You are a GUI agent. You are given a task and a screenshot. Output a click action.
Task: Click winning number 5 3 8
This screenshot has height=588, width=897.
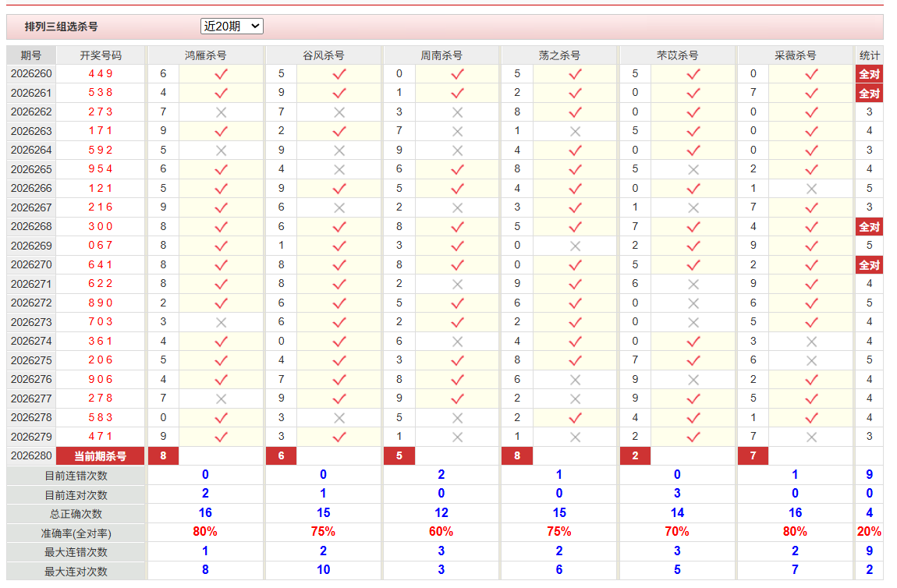coord(101,93)
